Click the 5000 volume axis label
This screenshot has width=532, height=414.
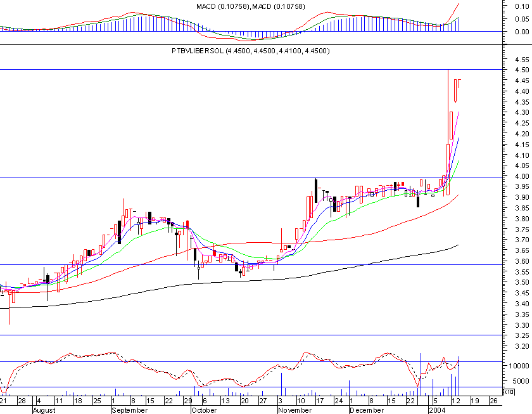pyautogui.click(x=521, y=382)
